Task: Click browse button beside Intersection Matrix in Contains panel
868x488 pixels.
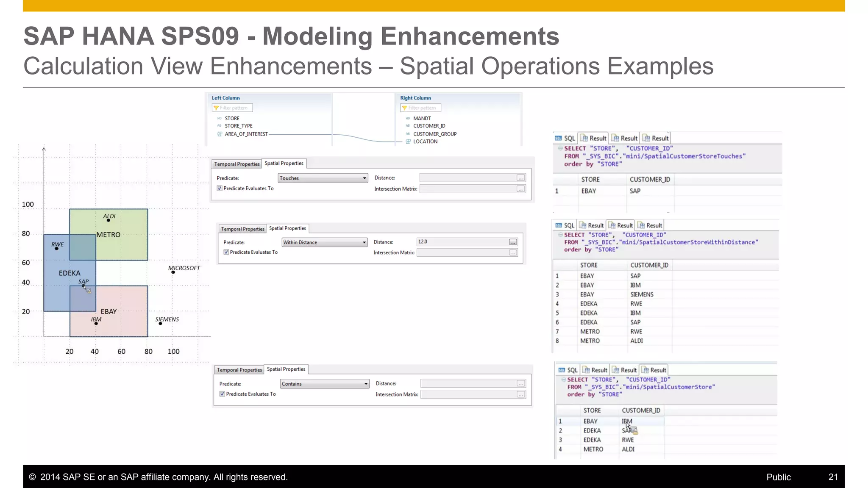Action: (521, 394)
